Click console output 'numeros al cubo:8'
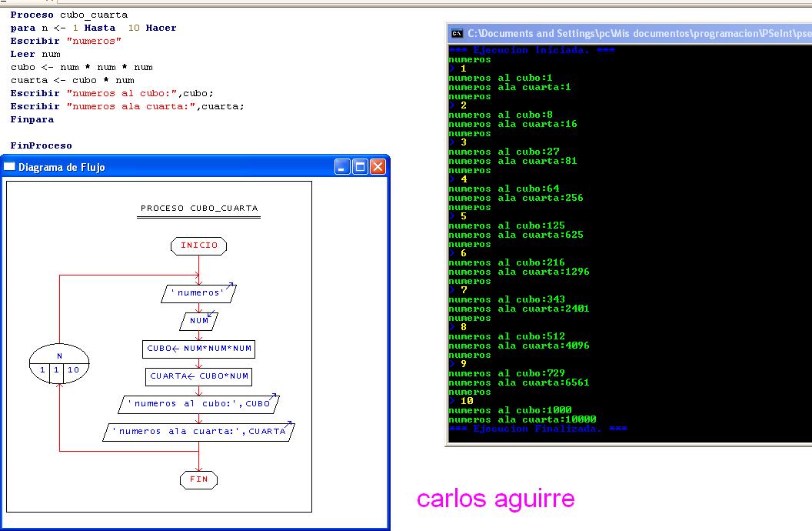The image size is (812, 531). [501, 115]
